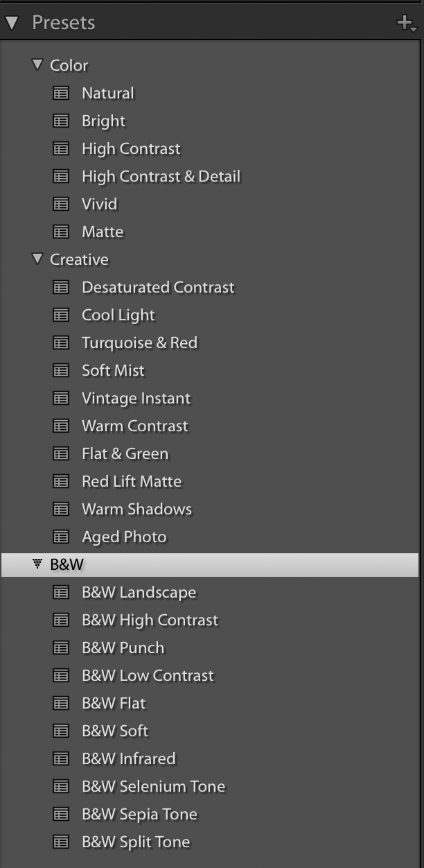Collapse the Presets panel triangle
424x868 pixels.
pyautogui.click(x=11, y=23)
